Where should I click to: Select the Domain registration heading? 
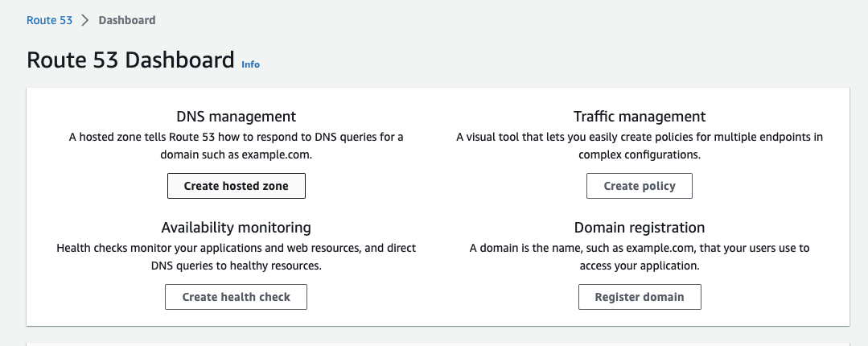[x=640, y=228]
